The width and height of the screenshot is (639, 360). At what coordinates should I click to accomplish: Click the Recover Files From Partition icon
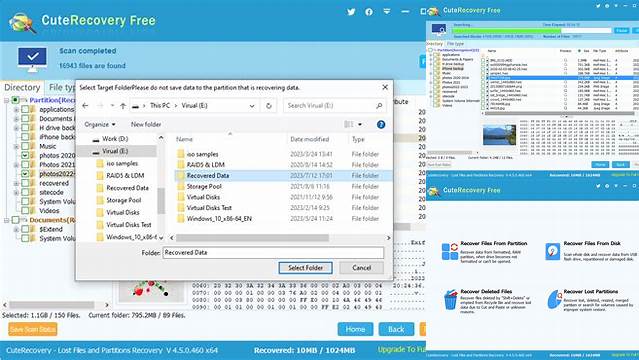point(450,251)
